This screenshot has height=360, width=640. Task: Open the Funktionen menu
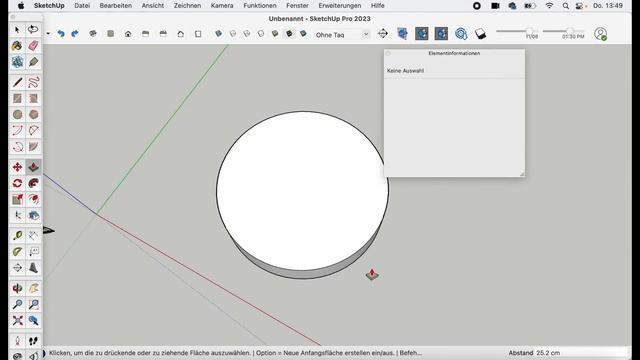[260, 6]
